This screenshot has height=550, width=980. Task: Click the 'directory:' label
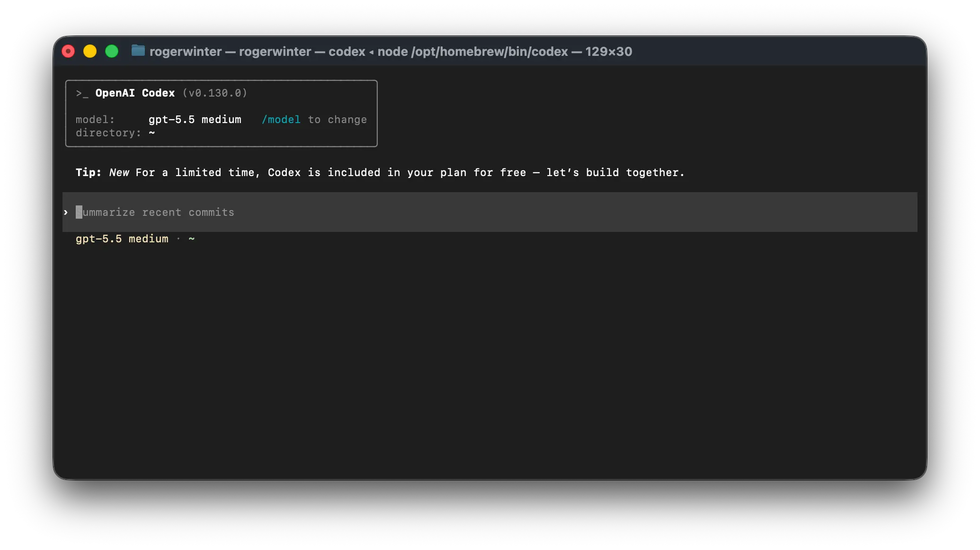click(x=108, y=133)
